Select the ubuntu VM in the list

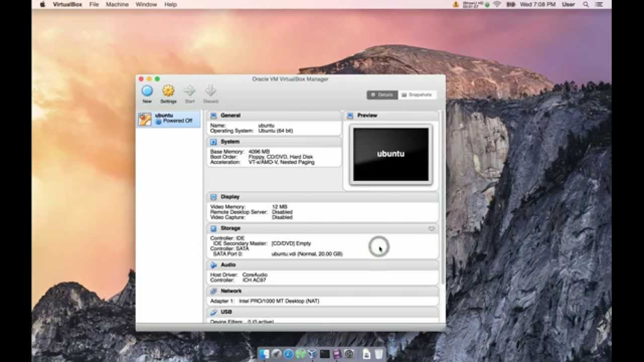pyautogui.click(x=169, y=119)
